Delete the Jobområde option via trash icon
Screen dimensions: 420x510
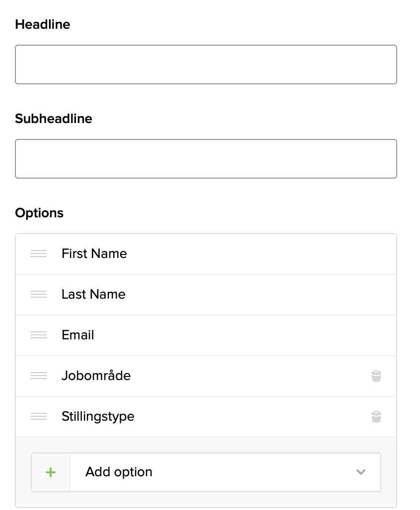click(376, 376)
